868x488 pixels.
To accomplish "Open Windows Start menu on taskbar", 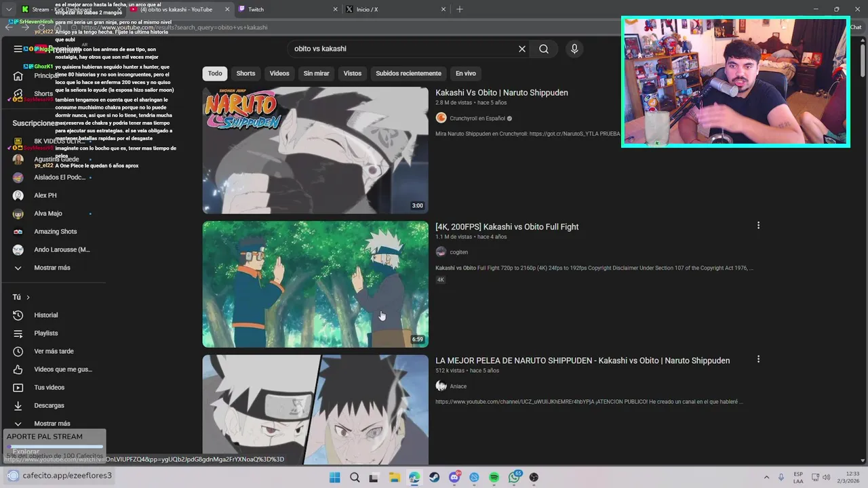I will click(x=334, y=477).
